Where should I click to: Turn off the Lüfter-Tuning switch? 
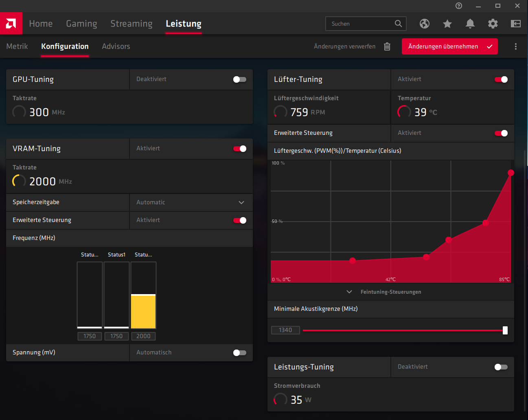[501, 79]
